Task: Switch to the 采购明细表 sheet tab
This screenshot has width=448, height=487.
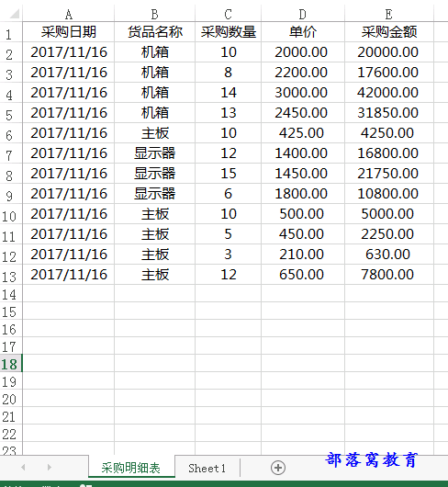Action: tap(131, 467)
